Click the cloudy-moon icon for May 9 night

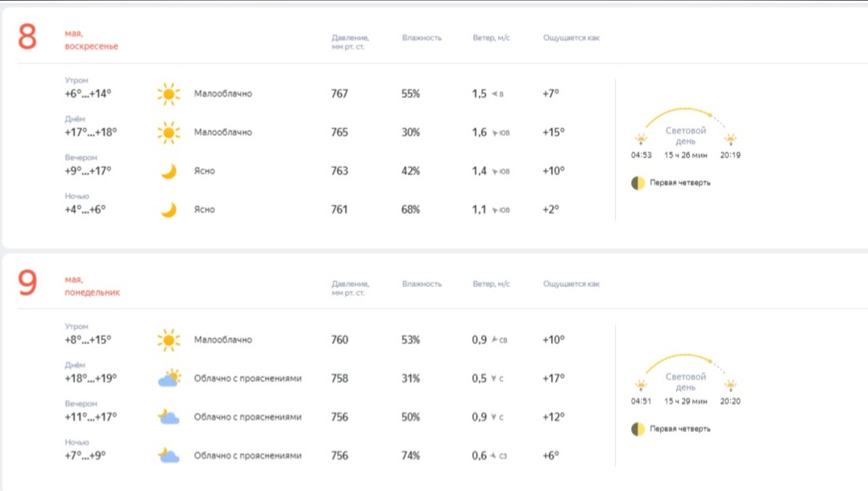[168, 456]
